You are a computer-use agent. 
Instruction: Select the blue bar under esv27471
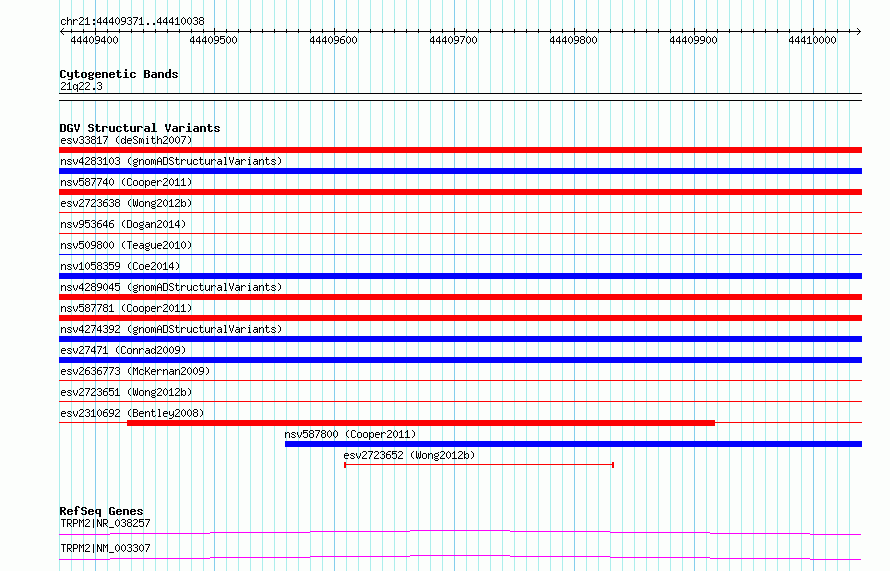click(x=460, y=360)
